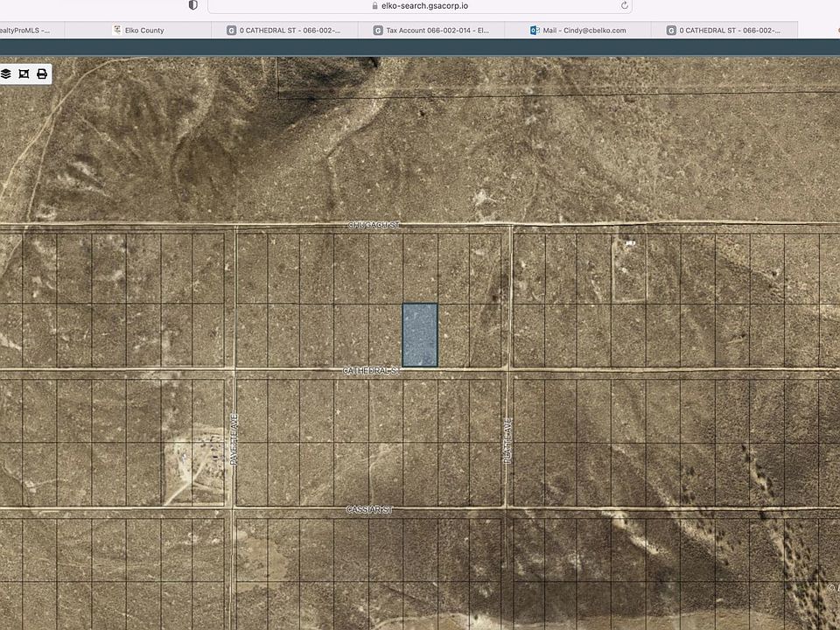Click the padlock icon in the address bar
840x630 pixels.
coord(375,6)
